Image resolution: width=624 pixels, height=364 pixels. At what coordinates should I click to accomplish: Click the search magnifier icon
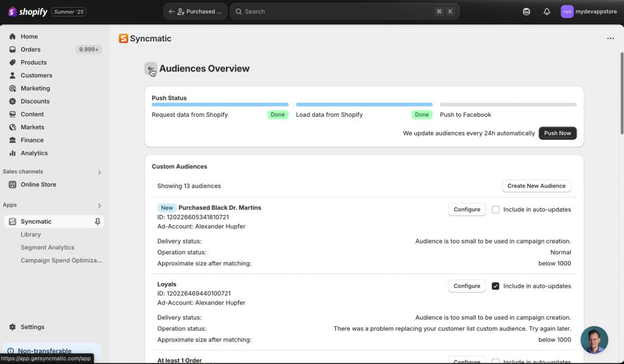[x=239, y=12]
